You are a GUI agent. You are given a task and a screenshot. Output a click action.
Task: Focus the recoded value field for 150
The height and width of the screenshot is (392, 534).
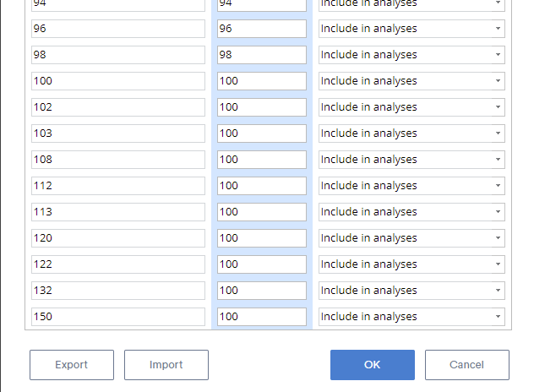click(x=262, y=317)
